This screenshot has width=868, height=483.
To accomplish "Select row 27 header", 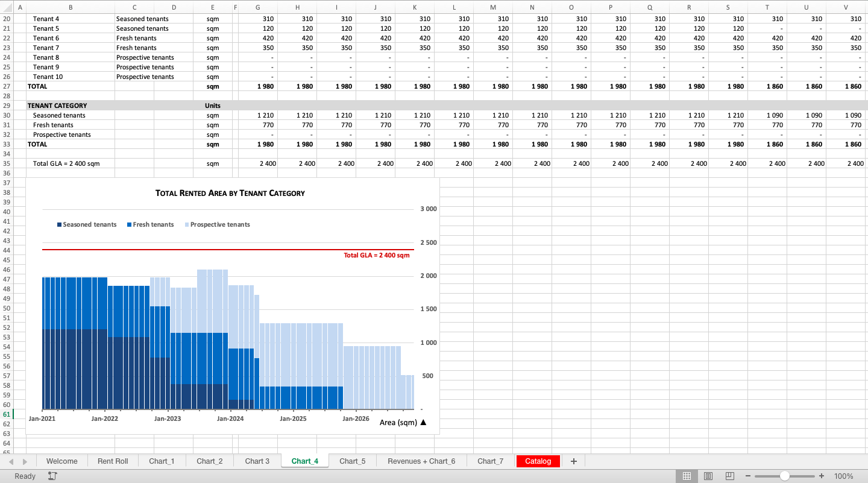I will (7, 86).
